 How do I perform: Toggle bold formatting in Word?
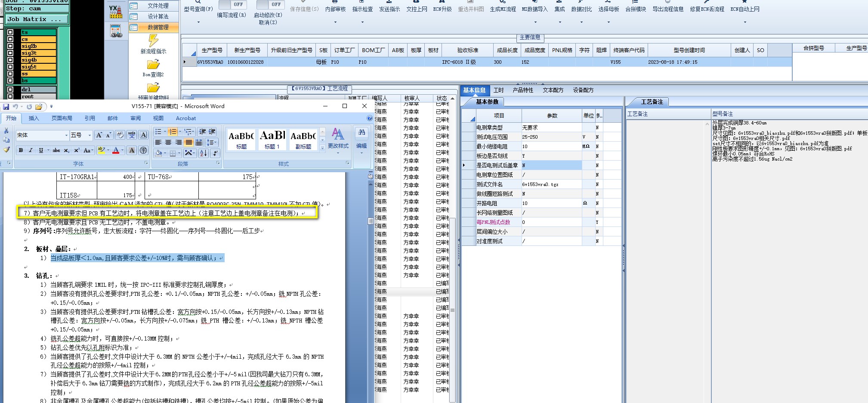coord(21,150)
